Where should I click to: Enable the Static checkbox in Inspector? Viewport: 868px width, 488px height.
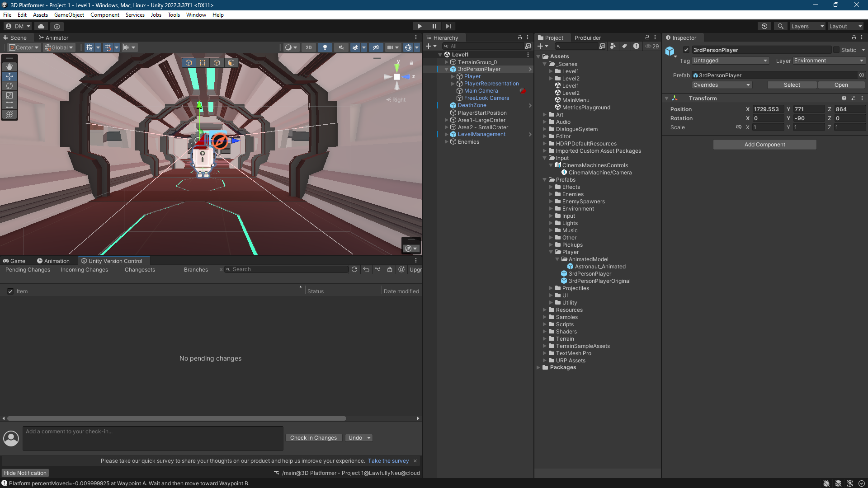tap(836, 50)
